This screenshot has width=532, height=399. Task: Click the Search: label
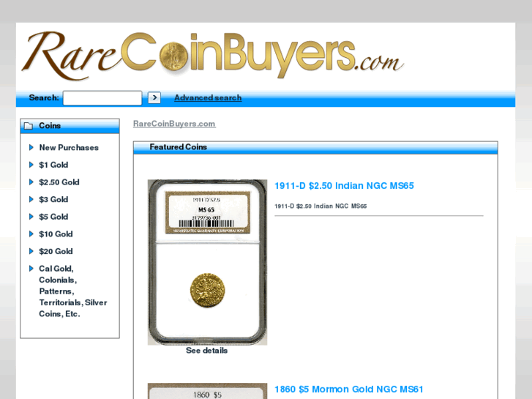pyautogui.click(x=44, y=98)
